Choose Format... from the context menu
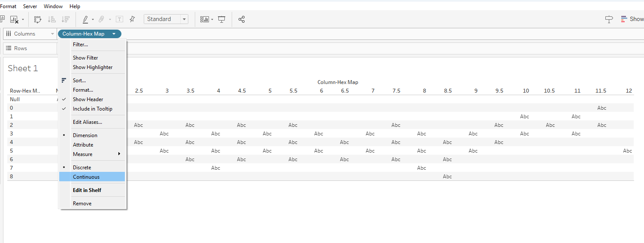The height and width of the screenshot is (243, 644). (92, 90)
